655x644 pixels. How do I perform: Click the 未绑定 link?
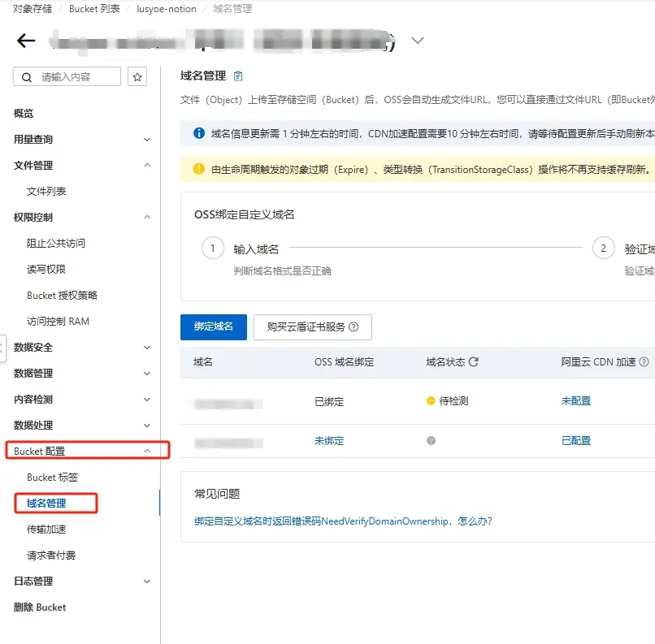tap(329, 441)
